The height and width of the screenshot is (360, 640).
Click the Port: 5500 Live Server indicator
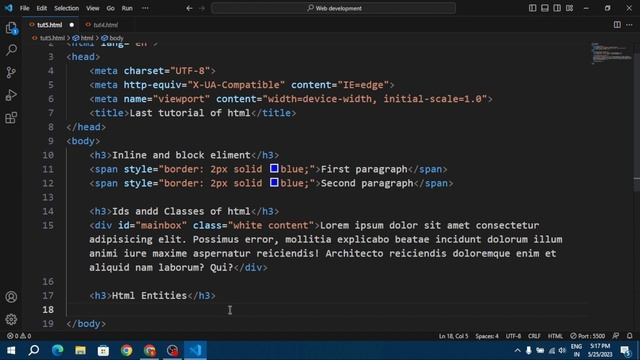pyautogui.click(x=587, y=336)
